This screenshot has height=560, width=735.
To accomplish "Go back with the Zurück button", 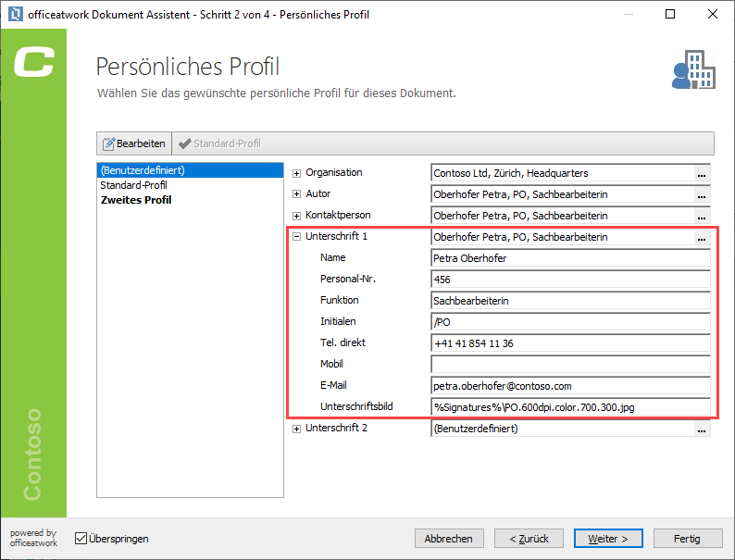I will coord(529,539).
